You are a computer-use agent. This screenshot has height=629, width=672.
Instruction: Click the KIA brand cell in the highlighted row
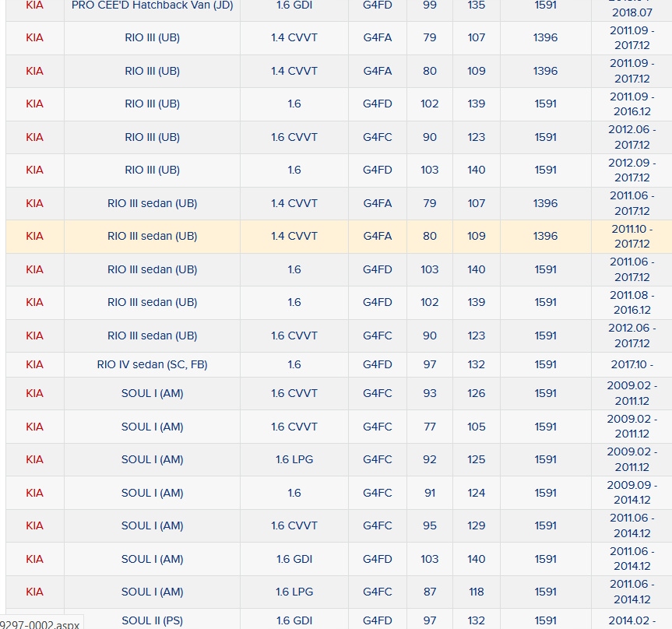point(35,236)
